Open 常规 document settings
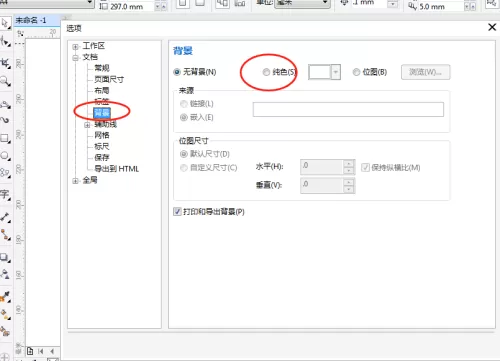The height and width of the screenshot is (361, 500). 102,68
